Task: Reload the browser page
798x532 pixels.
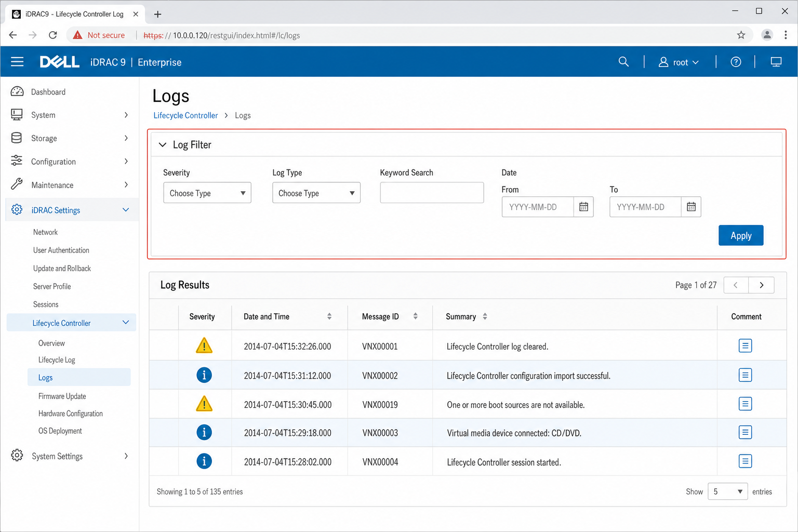Action: (52, 35)
